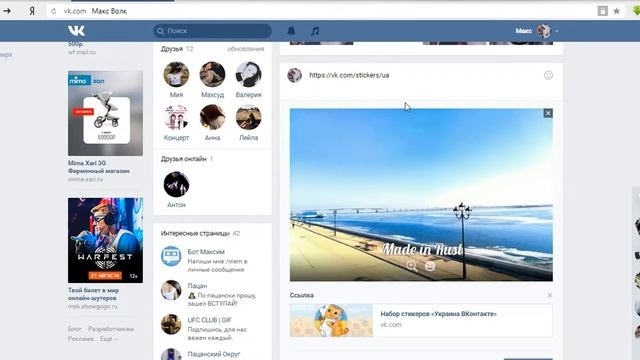The image size is (640, 360).
Task: Open the music note icon
Action: 315,31
